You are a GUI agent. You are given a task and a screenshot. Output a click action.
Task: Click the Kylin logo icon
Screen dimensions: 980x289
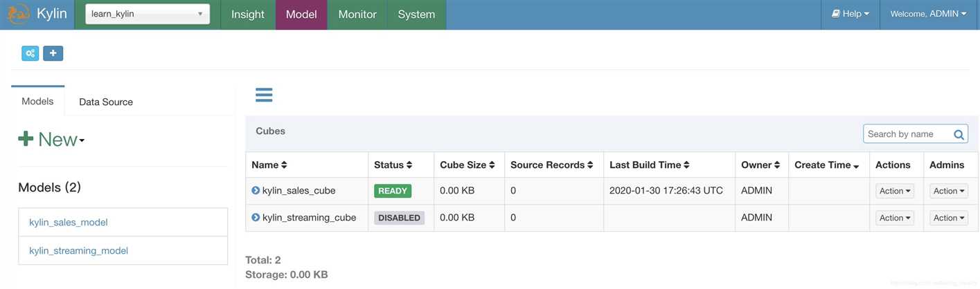[17, 14]
